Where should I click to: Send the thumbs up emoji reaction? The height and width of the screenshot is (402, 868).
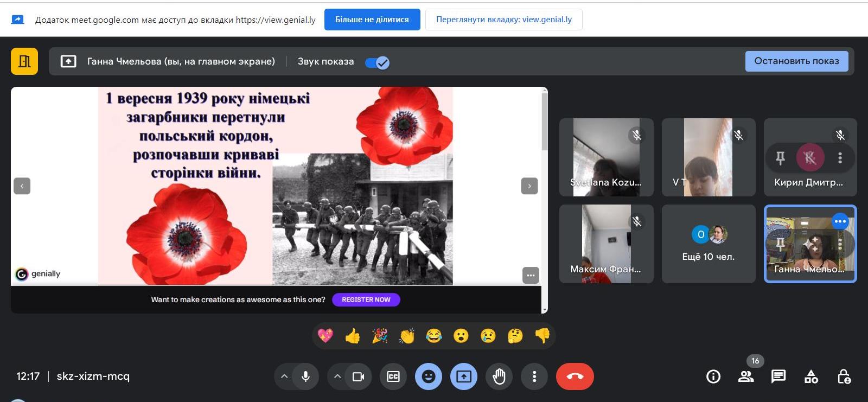point(353,336)
